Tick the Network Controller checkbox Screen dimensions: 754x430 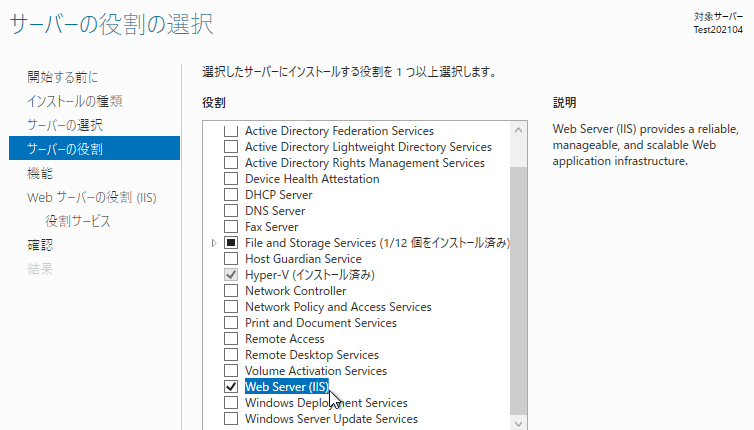(231, 291)
